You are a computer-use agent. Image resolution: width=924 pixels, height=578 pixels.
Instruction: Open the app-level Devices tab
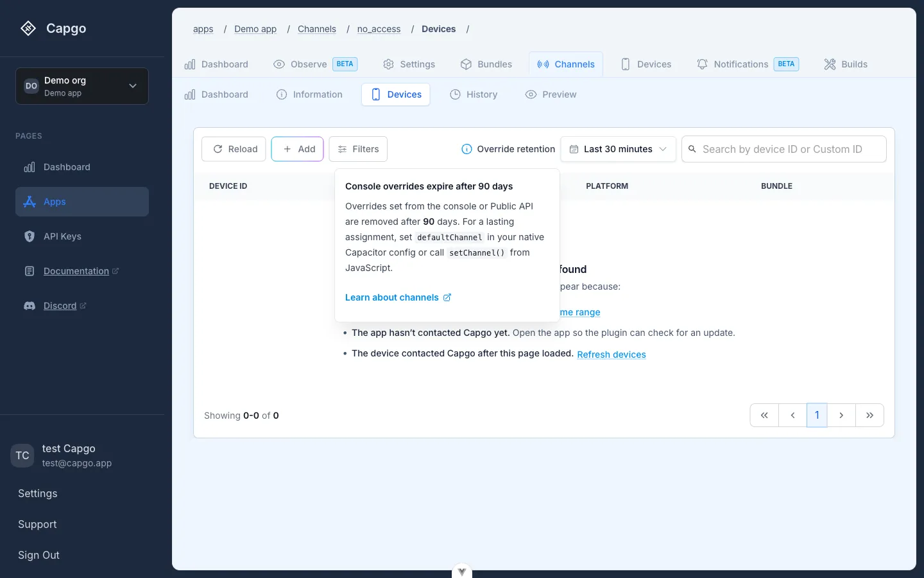646,64
